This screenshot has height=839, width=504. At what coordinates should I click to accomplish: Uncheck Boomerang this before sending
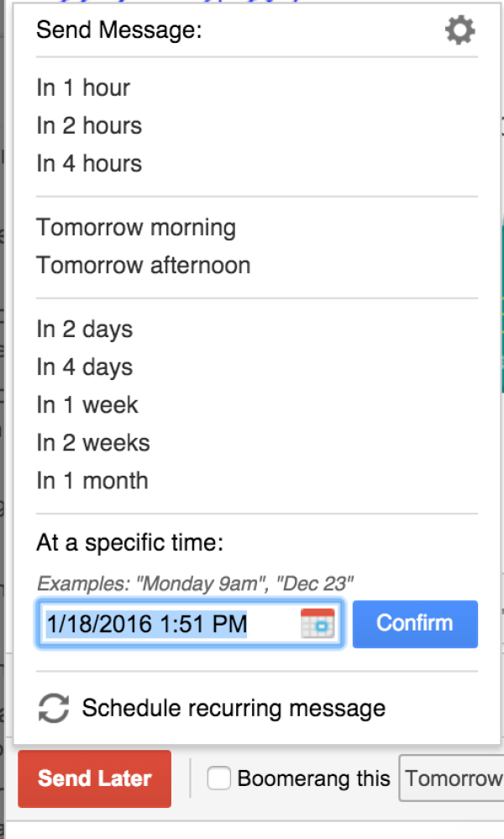click(x=218, y=778)
